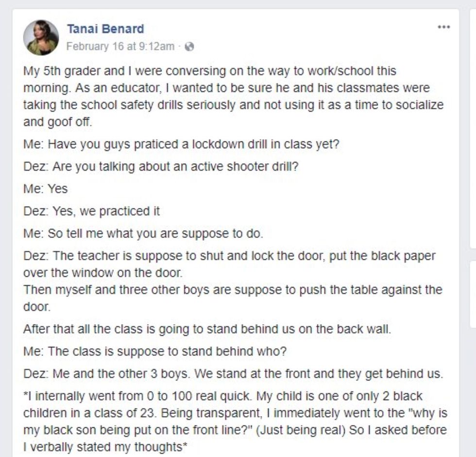Image resolution: width=476 pixels, height=457 pixels.
Task: Open Tanai Benard's profile picture
Action: 41,37
